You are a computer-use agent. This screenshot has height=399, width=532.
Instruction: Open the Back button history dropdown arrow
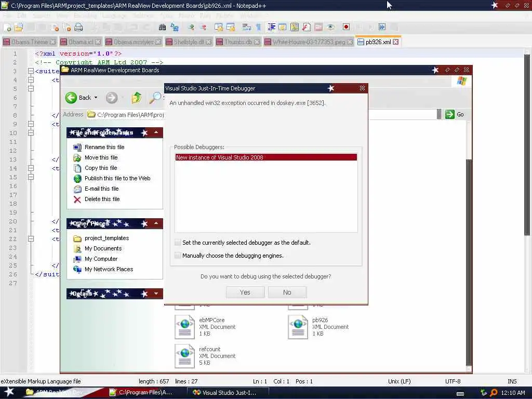click(96, 98)
